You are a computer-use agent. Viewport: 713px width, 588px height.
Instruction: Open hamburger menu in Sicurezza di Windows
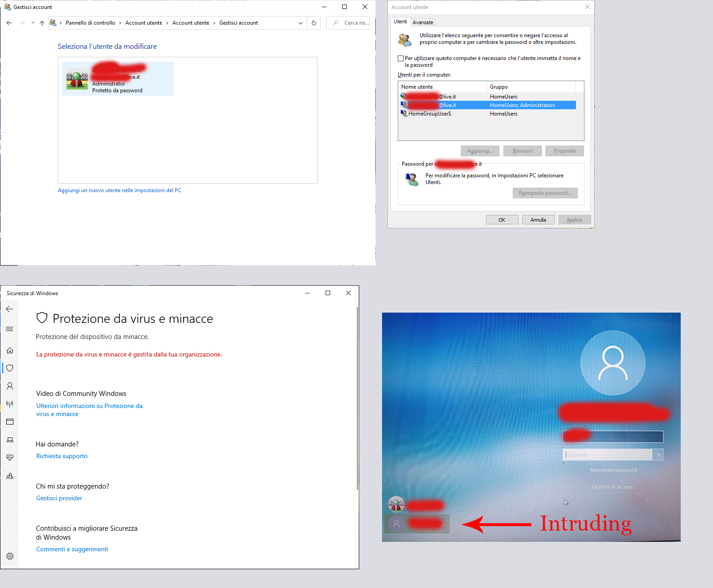click(x=9, y=329)
